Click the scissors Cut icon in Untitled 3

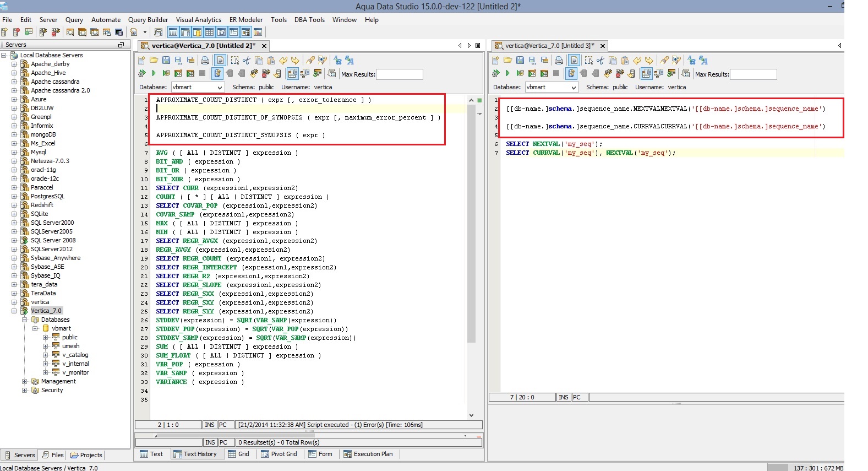tap(600, 61)
